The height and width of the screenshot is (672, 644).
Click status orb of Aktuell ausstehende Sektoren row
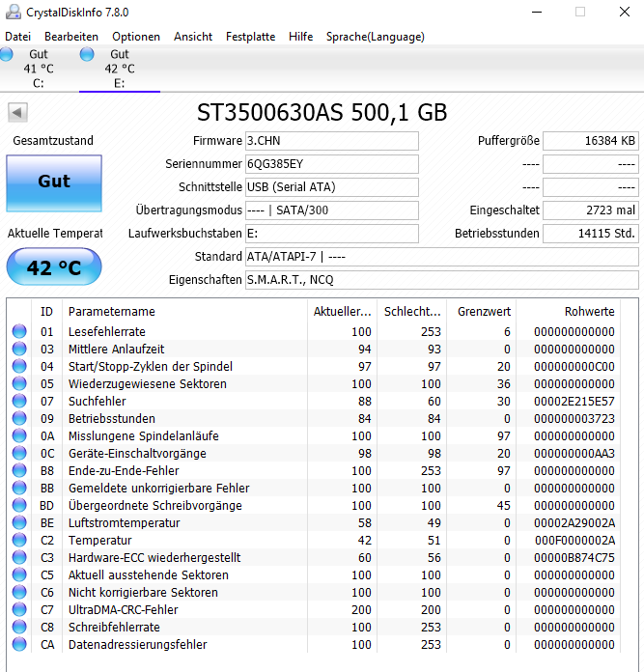point(19,574)
